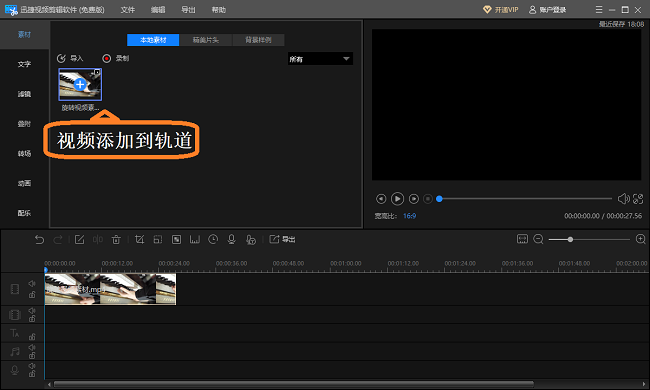The image size is (650, 390).
Task: Mute the main video track
Action: 32,283
